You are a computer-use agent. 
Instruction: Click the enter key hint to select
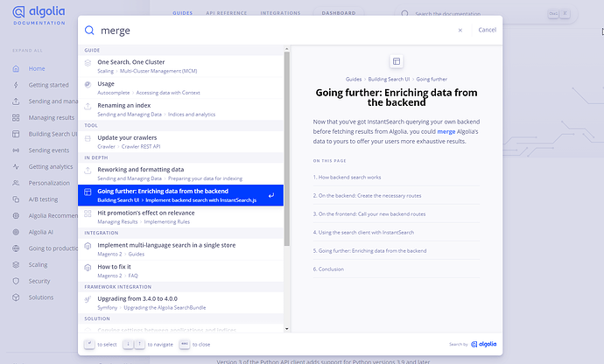(x=89, y=344)
